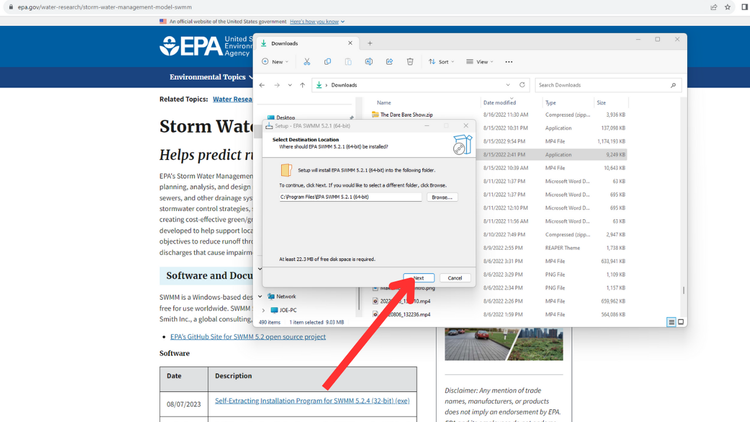750x422 pixels.
Task: Click the Search Downloads field
Action: point(608,85)
